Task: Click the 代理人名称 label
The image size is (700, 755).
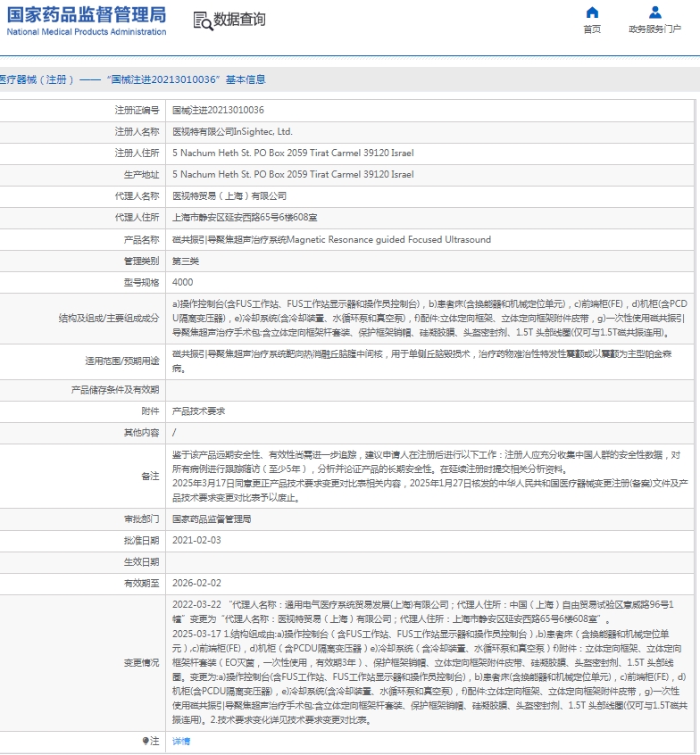Action: click(x=137, y=196)
